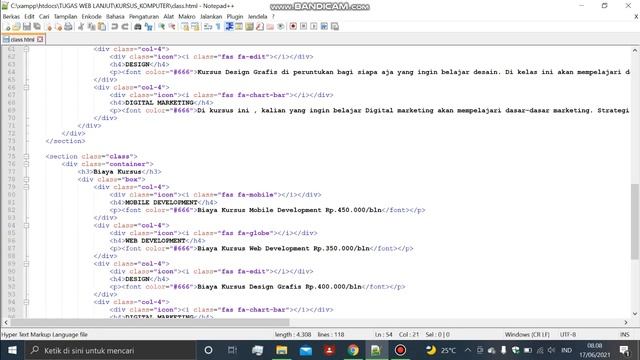Close the current document with the toolbar Close icon
640x360 pixels.
coord(49,27)
